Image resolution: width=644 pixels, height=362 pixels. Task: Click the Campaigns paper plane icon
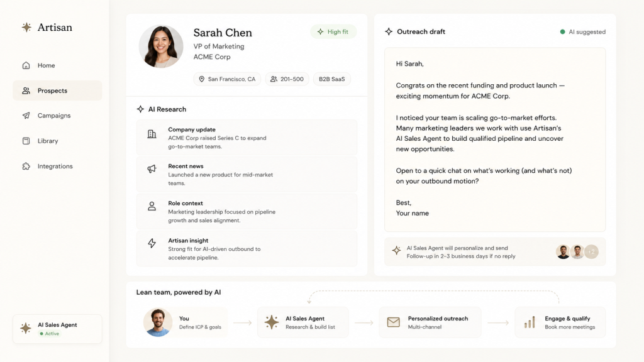pyautogui.click(x=26, y=116)
